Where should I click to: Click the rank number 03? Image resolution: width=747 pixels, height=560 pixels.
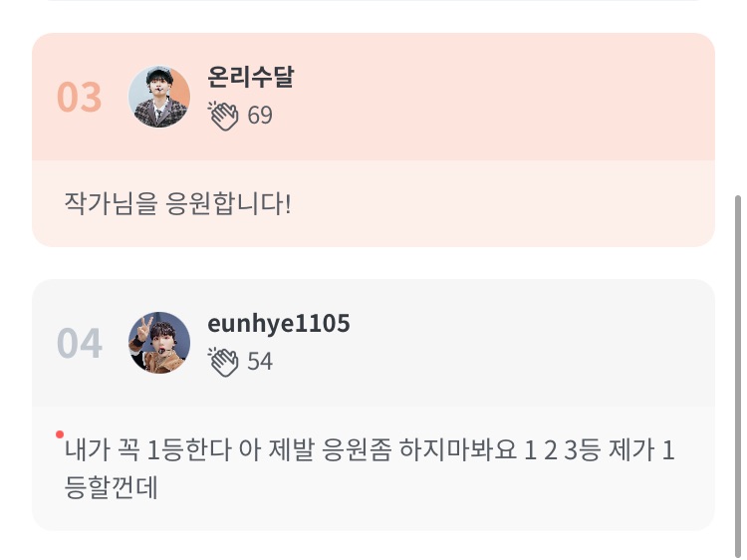pyautogui.click(x=80, y=98)
